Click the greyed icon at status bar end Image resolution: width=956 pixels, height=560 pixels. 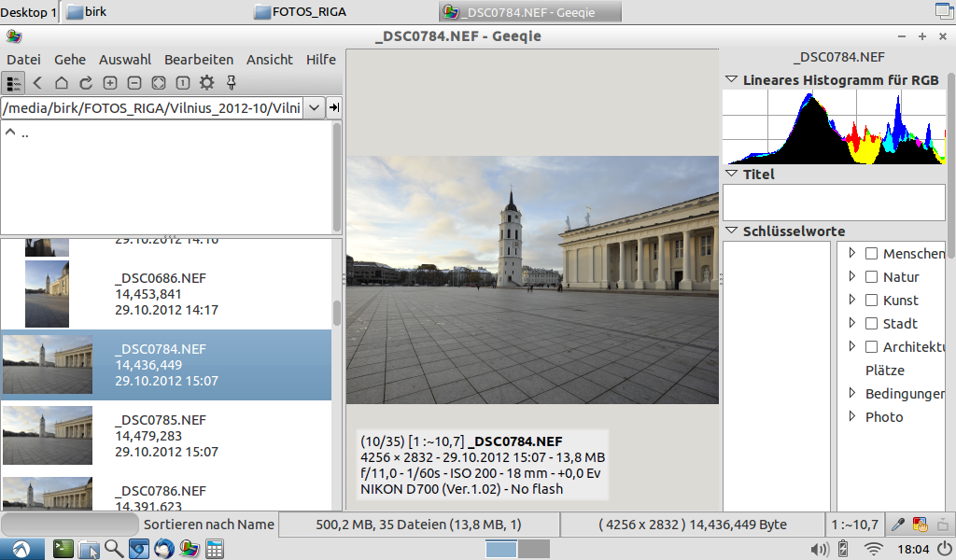[x=943, y=525]
